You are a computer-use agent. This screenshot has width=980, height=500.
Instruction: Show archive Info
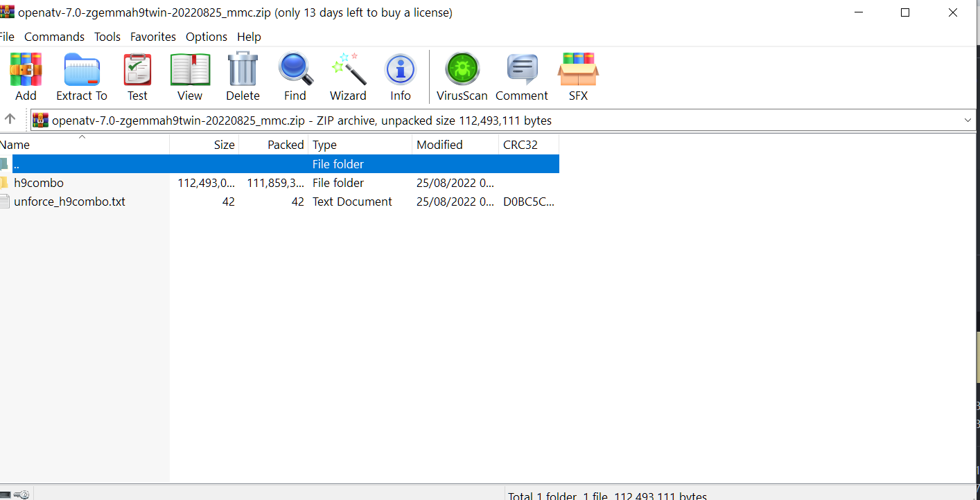(x=401, y=70)
